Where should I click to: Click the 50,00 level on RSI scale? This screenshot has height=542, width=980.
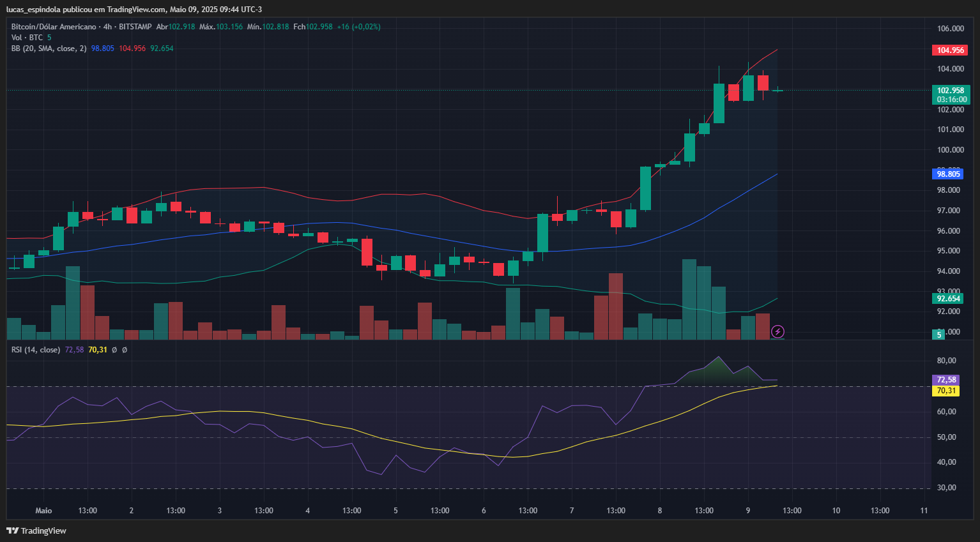pyautogui.click(x=946, y=437)
